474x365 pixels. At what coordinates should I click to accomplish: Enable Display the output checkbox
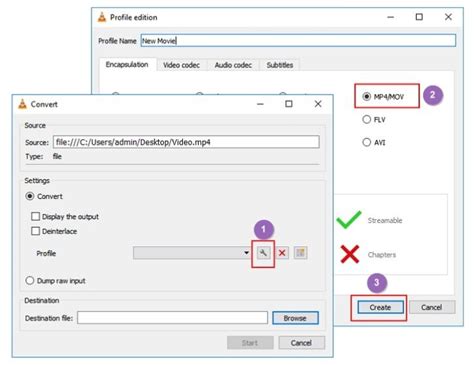[x=35, y=216]
